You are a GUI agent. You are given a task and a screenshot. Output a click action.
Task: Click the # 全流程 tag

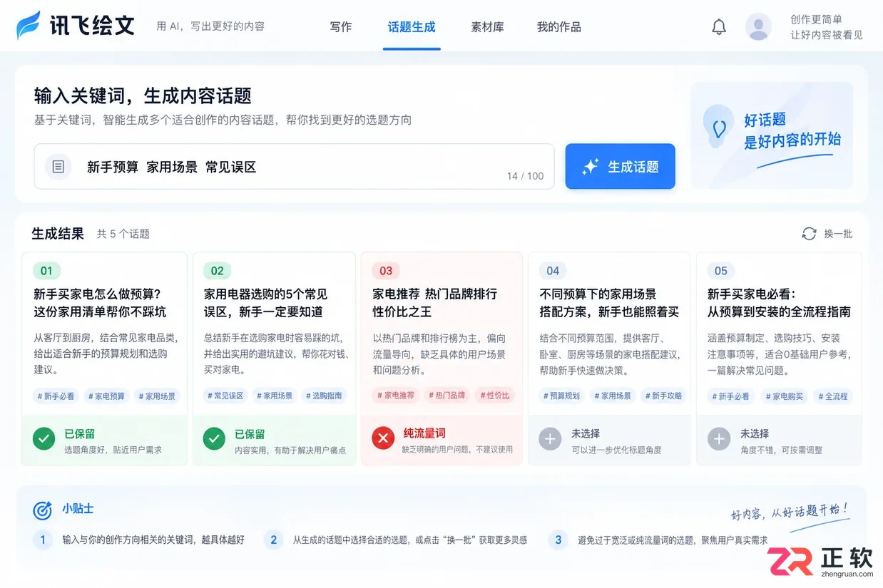[833, 396]
